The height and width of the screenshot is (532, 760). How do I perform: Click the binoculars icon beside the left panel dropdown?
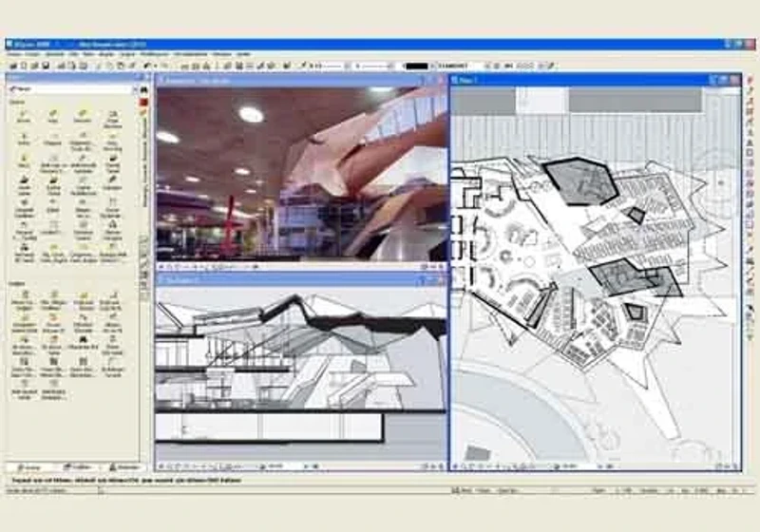143,89
